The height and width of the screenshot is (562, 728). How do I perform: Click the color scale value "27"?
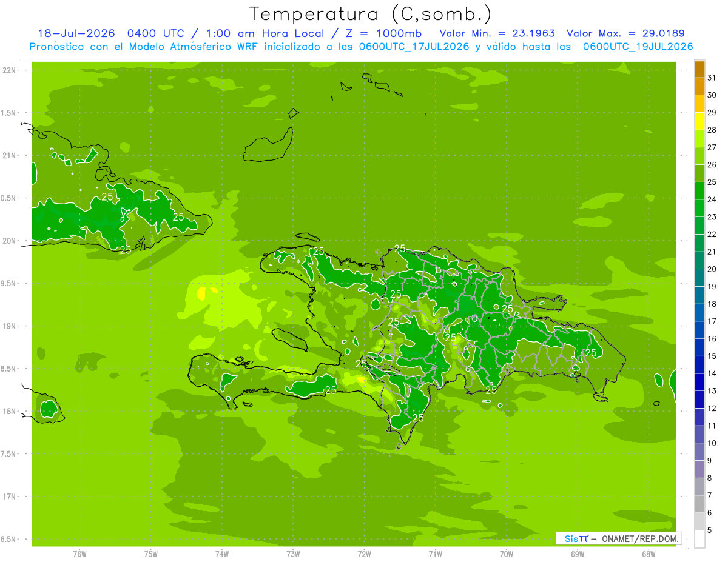click(712, 147)
